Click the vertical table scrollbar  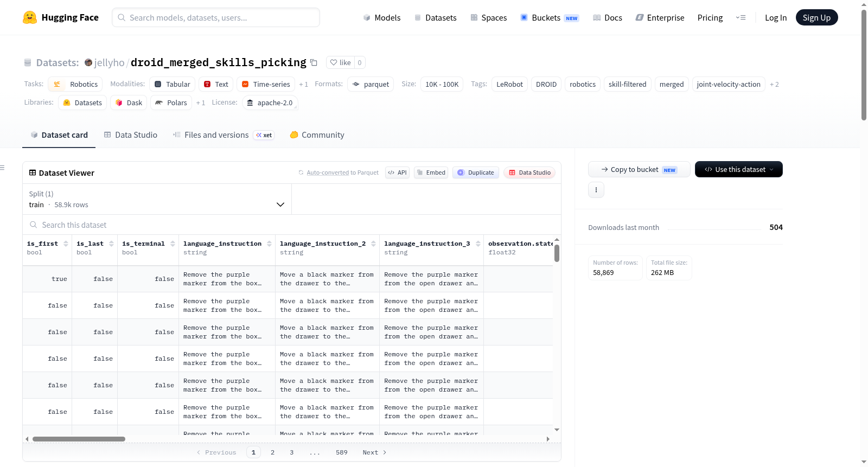557,253
